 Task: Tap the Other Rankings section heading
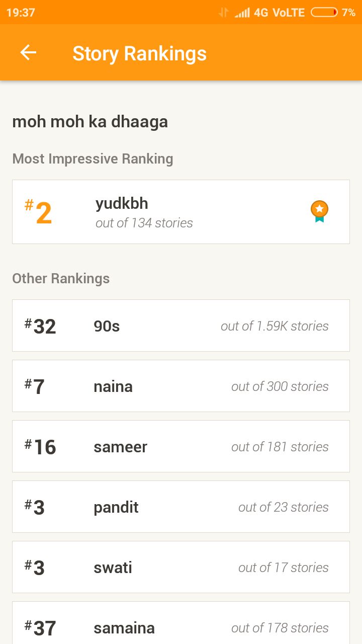(61, 278)
